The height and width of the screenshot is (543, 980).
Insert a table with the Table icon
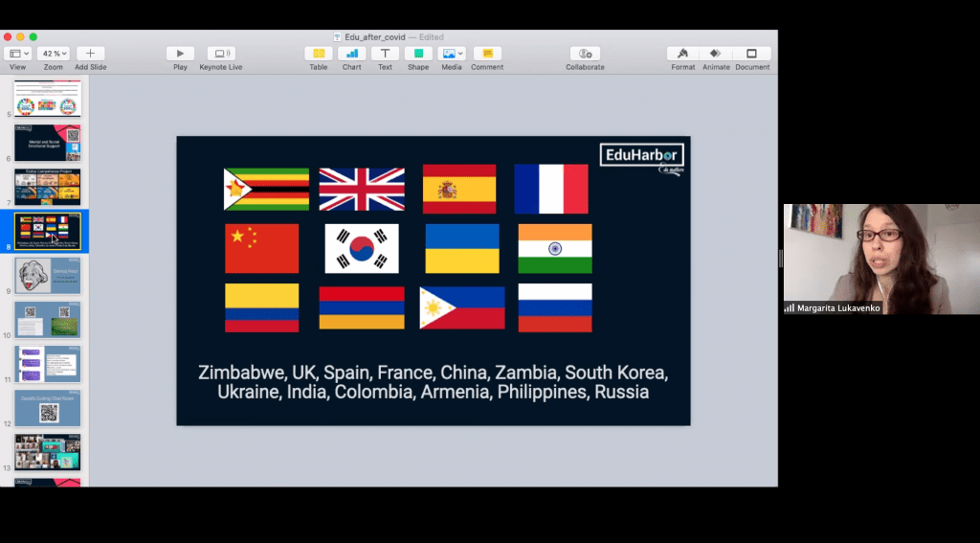(318, 54)
